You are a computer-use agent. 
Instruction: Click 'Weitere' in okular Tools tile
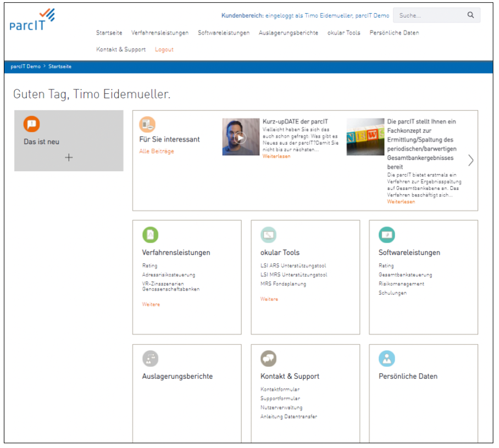tap(269, 299)
